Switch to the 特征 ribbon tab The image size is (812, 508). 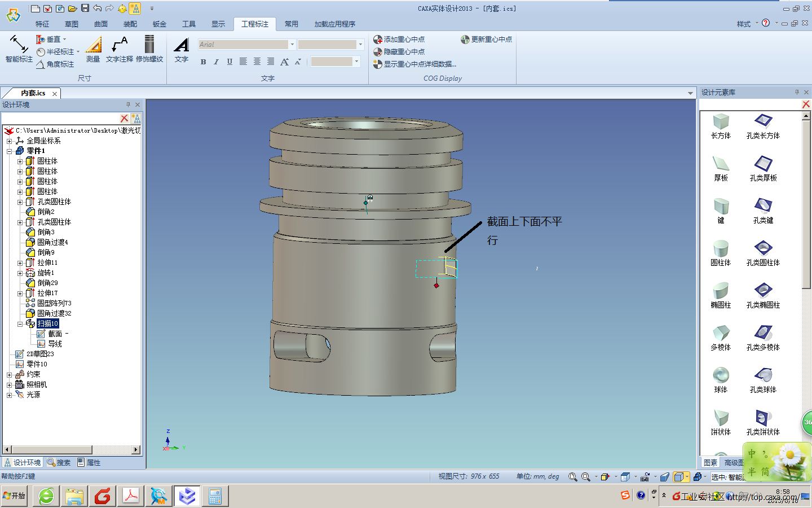coord(42,24)
